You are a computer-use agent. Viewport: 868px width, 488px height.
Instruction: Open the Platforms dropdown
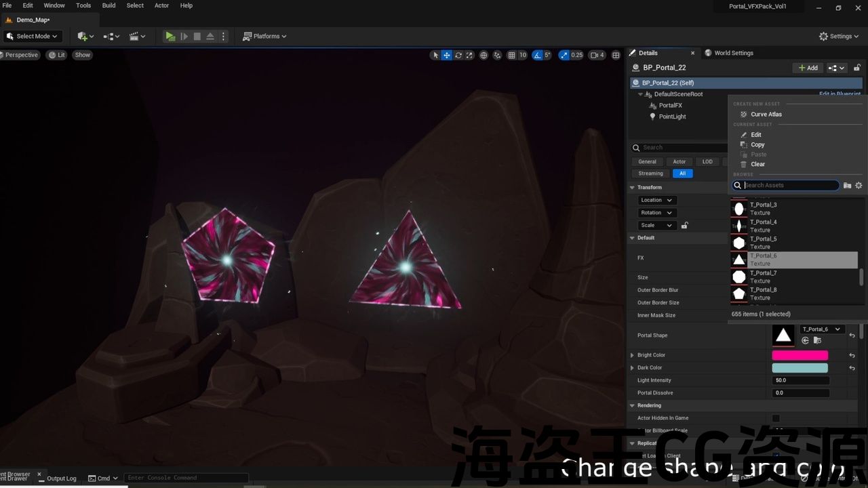(264, 37)
